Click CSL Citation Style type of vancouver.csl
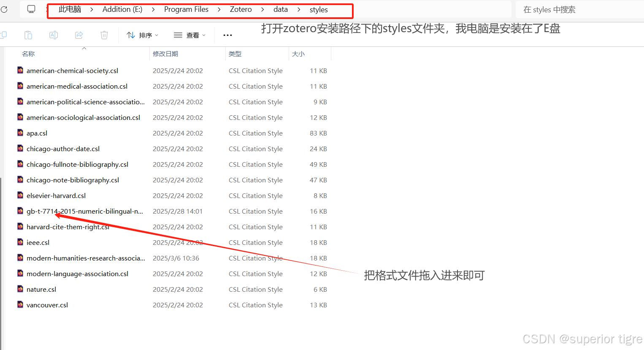The width and height of the screenshot is (644, 350). tap(256, 305)
